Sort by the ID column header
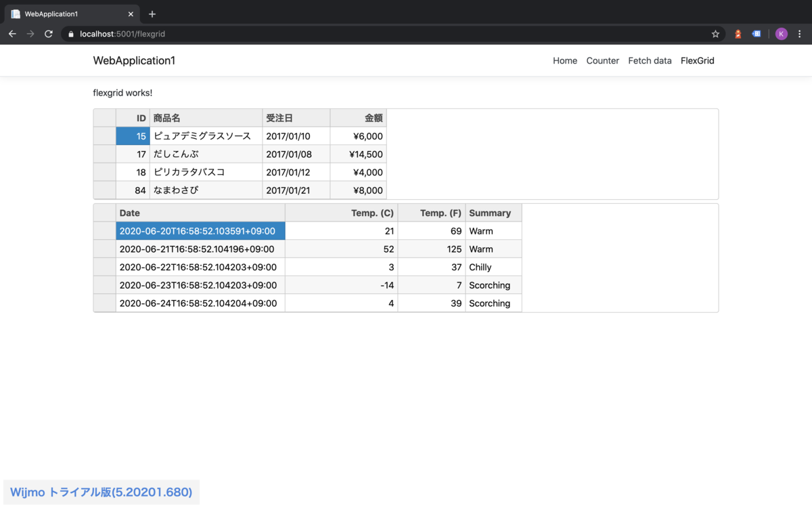The height and width of the screenshot is (508, 812). tap(133, 118)
